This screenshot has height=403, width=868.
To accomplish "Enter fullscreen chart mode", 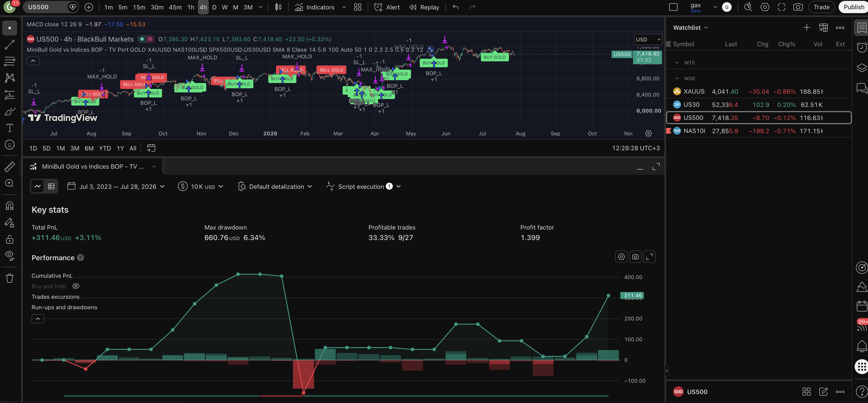I will tap(781, 7).
